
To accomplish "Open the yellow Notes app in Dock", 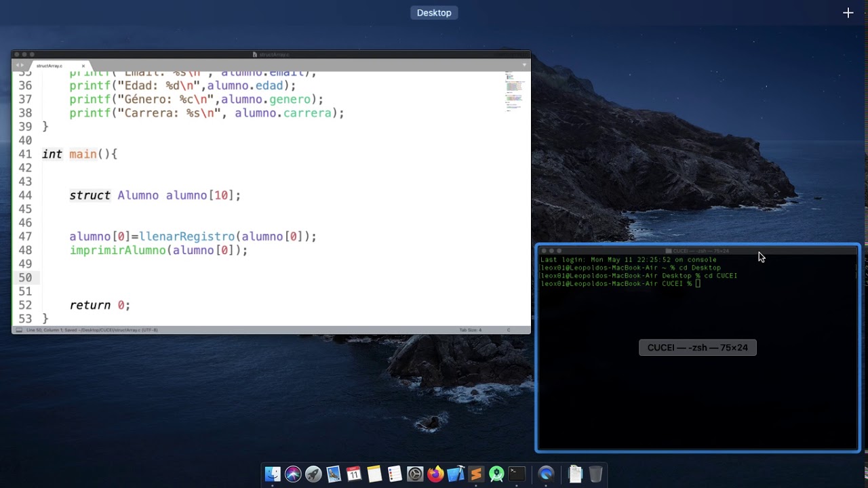I will coord(374,474).
